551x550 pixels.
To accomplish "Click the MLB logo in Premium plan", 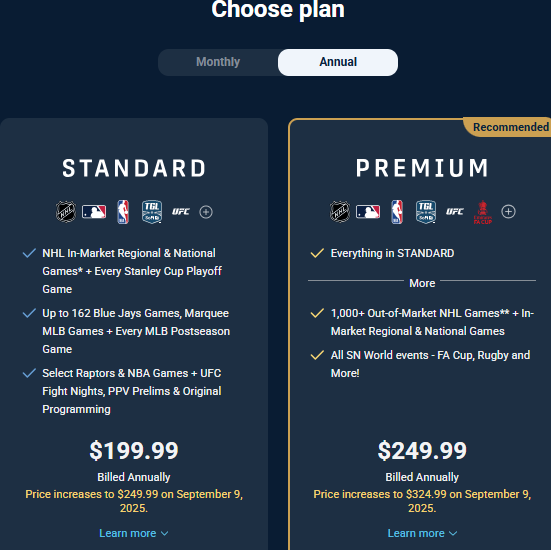I will point(368,212).
